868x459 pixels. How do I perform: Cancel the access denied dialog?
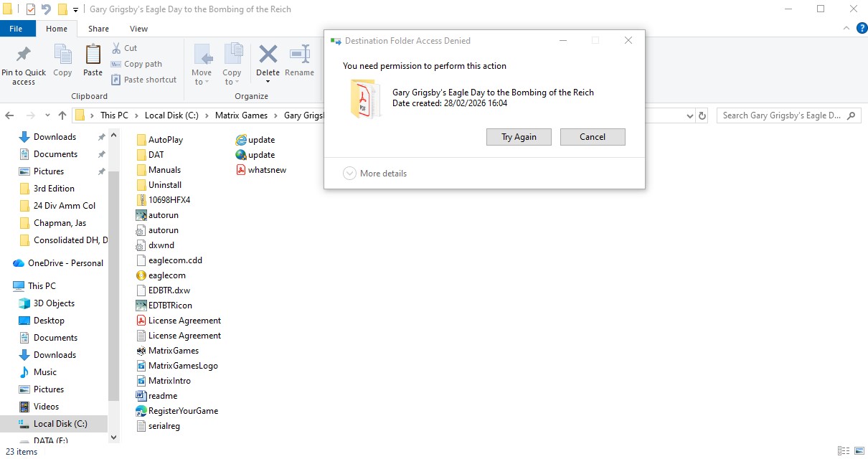pyautogui.click(x=593, y=136)
